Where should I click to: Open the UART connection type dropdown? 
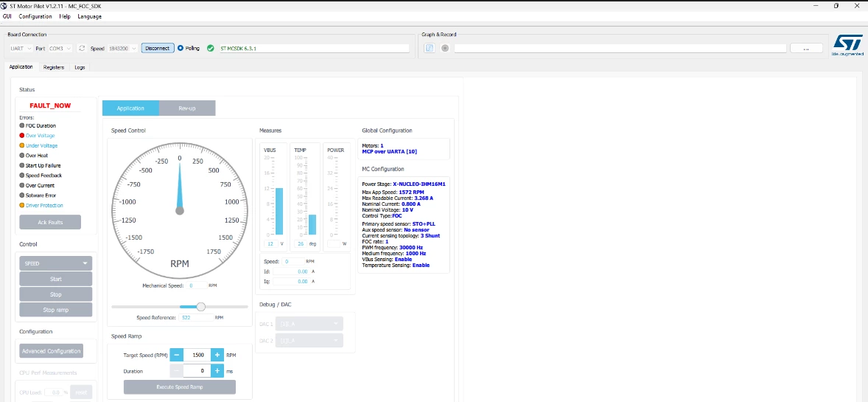(21, 48)
